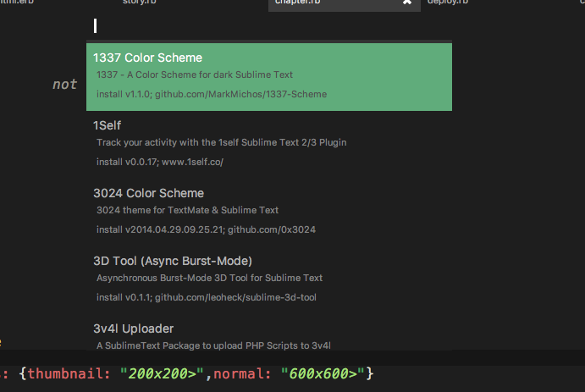Click 'install v0.0.17; www.1self.co/' line

click(x=160, y=163)
